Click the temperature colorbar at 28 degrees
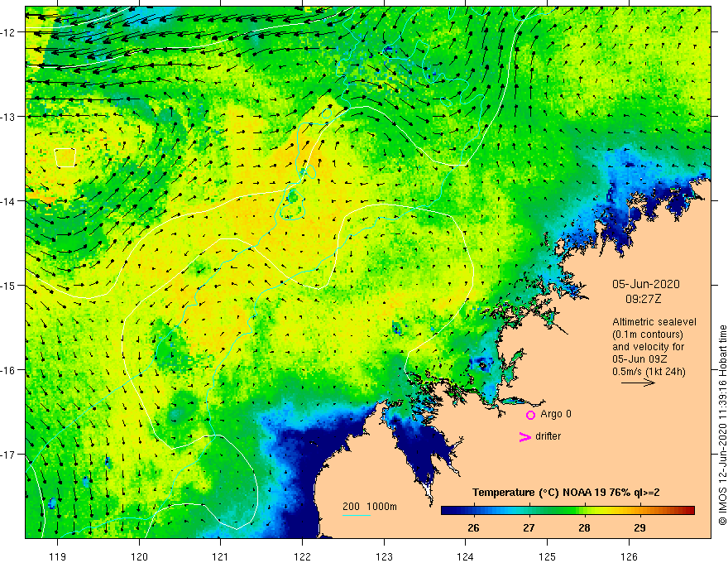Viewport: 728px width, 563px height. (585, 510)
